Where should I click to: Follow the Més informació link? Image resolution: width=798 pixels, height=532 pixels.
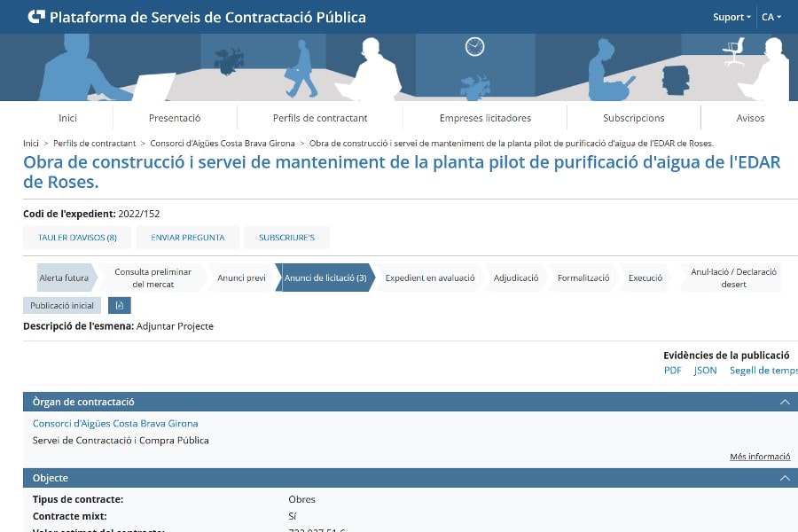click(759, 457)
